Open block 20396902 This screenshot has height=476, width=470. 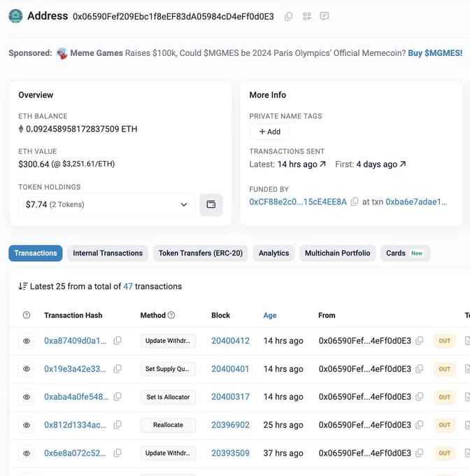tap(230, 425)
